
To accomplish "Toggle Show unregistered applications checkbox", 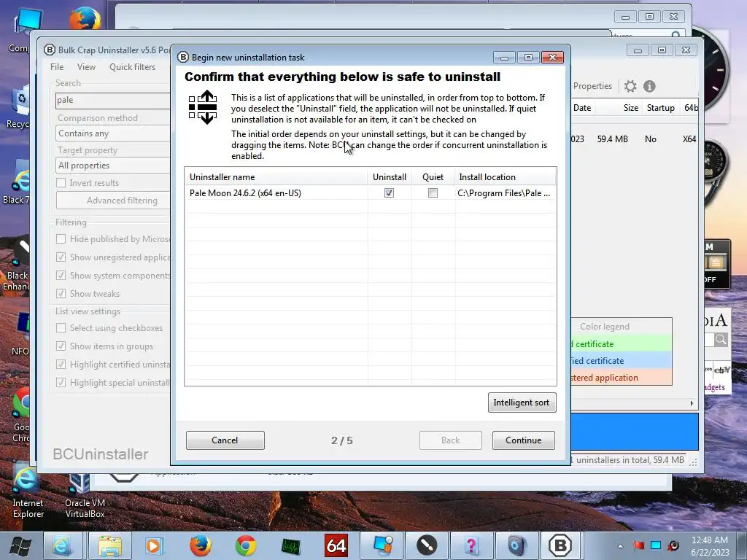I will (x=61, y=257).
